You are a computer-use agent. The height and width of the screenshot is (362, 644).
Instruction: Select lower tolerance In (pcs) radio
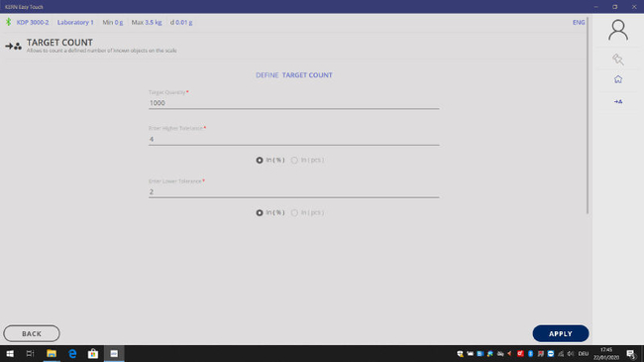click(294, 212)
